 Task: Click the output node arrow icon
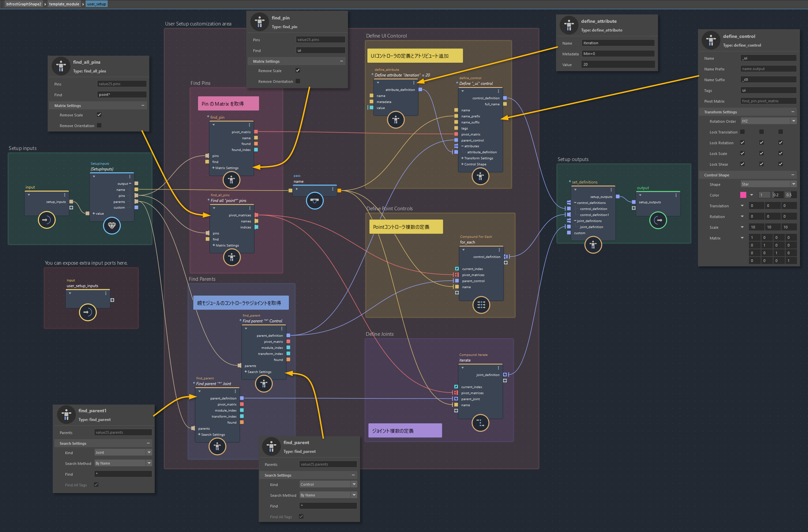point(658,220)
